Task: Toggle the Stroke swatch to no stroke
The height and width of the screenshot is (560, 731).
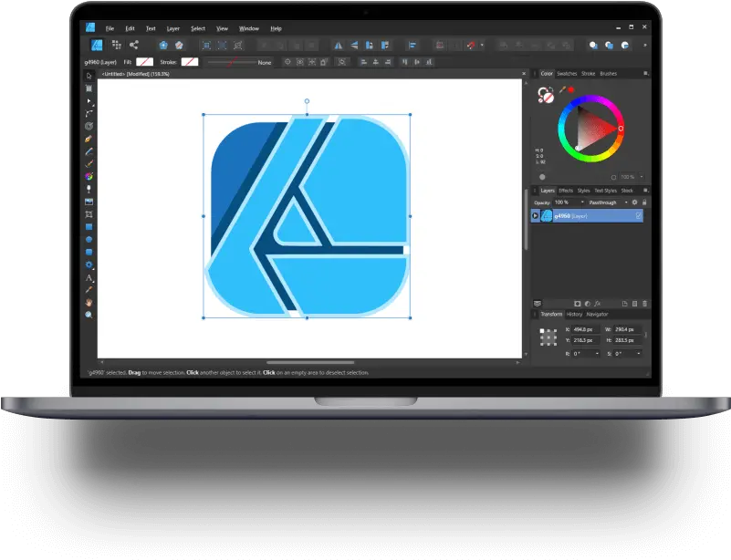Action: coord(190,62)
